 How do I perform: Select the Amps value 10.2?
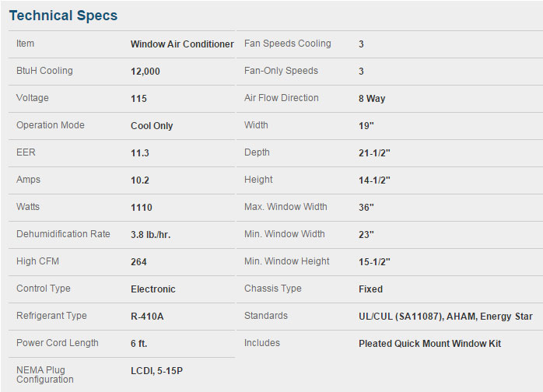tap(139, 180)
